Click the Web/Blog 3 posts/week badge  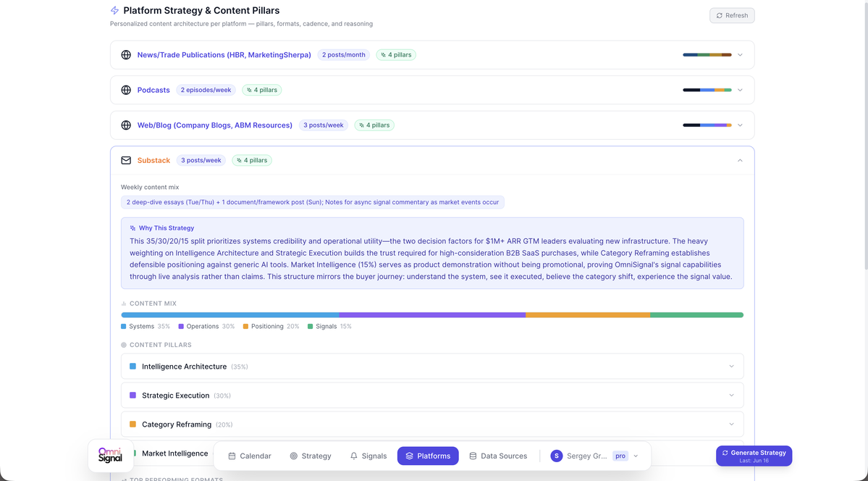click(324, 125)
